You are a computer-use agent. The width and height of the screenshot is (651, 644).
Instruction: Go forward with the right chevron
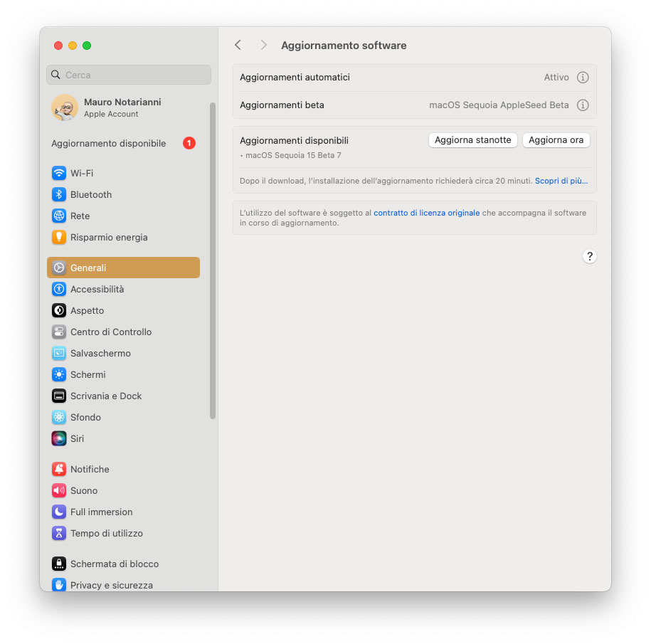tap(264, 45)
